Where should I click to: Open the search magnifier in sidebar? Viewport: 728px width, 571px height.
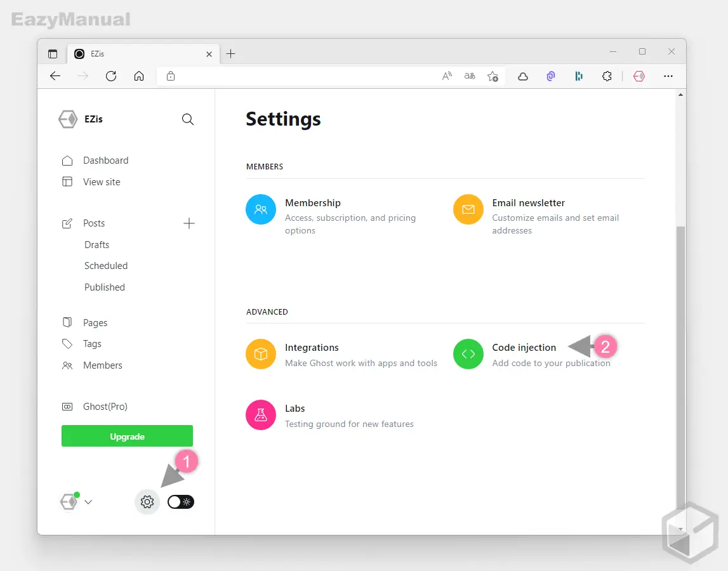pos(188,119)
